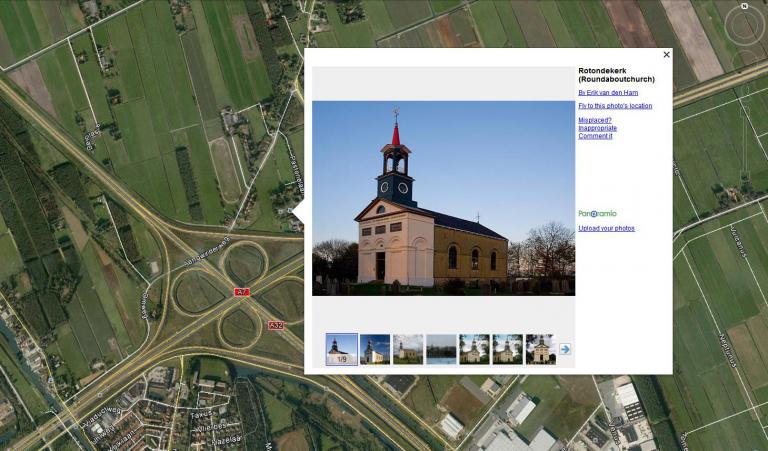768x451 pixels.
Task: Click the compass N north indicator
Action: (744, 6)
